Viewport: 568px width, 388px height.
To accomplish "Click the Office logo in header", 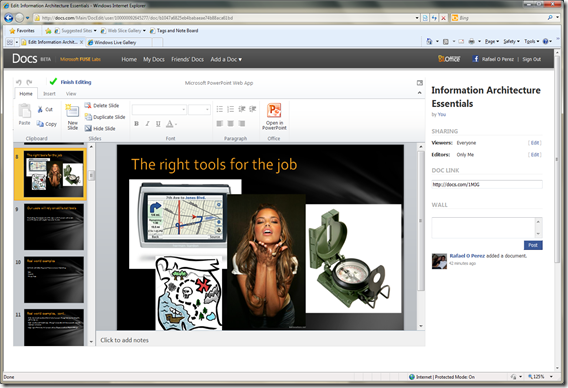I will (x=449, y=59).
